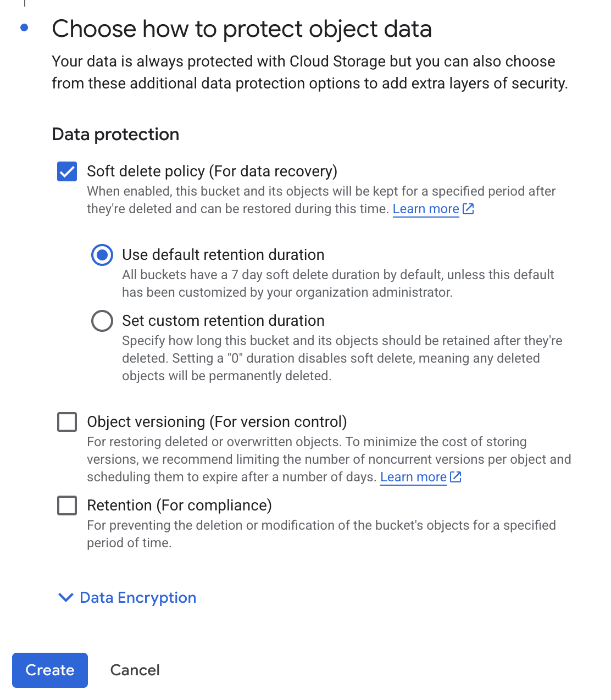Click external link icon after soft delete Learn more
Viewport: 611px width, 700px height.
click(x=468, y=209)
